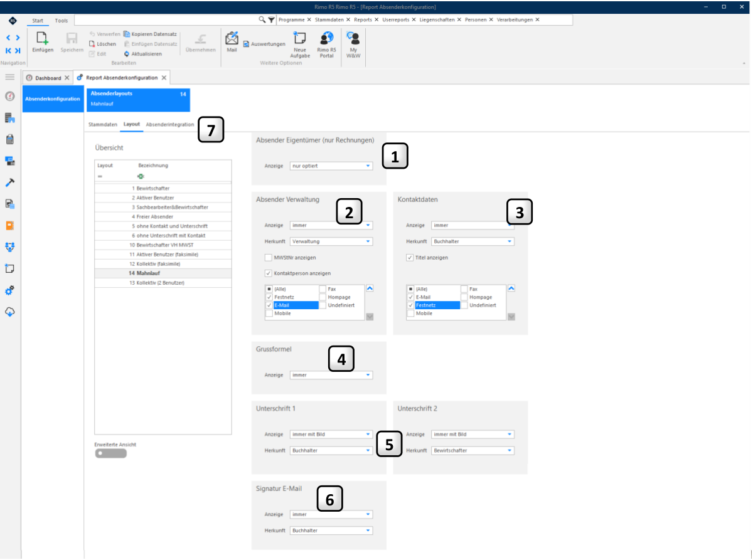753x560 pixels.
Task: Click the Absenderlayouts Mahnlauf tile
Action: (137, 100)
